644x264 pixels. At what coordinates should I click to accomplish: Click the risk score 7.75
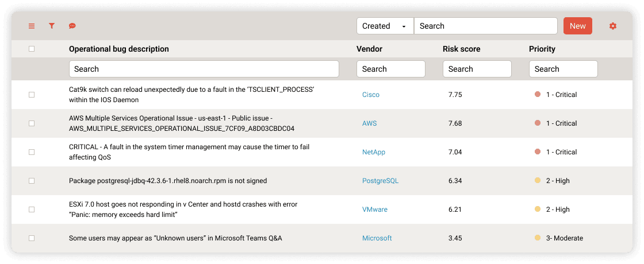pos(455,95)
